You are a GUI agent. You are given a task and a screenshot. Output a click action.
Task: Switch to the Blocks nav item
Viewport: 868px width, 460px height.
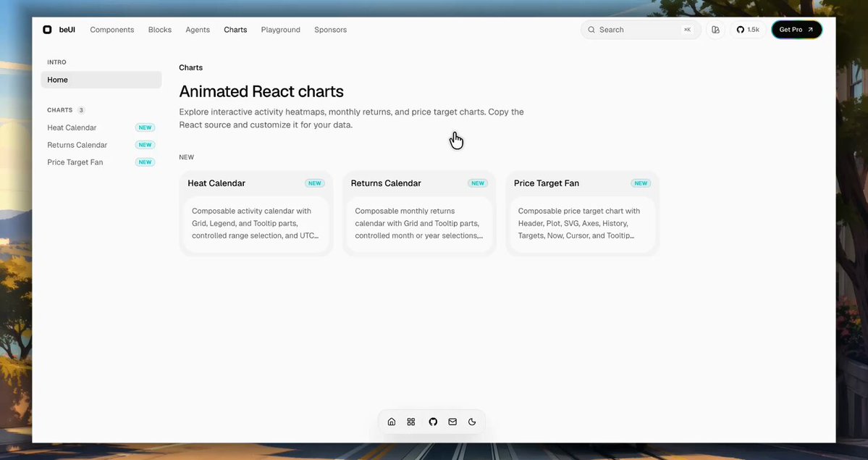pyautogui.click(x=160, y=30)
